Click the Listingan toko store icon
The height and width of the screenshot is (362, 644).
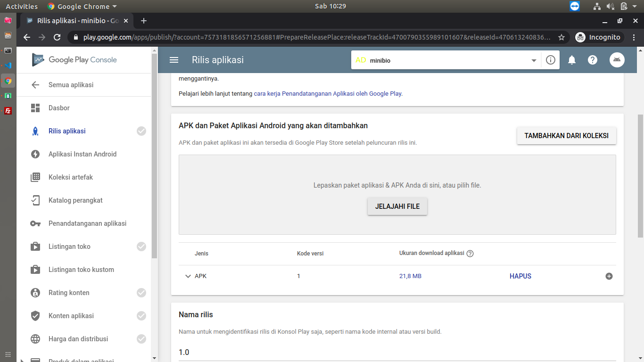click(x=35, y=247)
